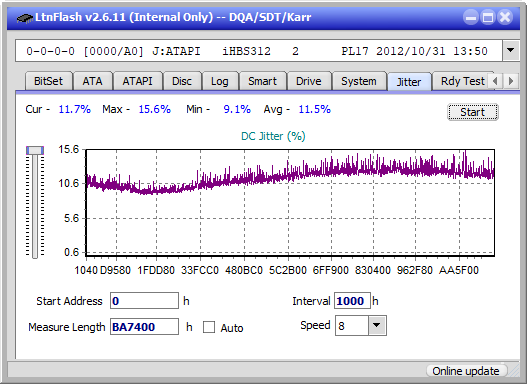Click the Start button

coord(473,112)
